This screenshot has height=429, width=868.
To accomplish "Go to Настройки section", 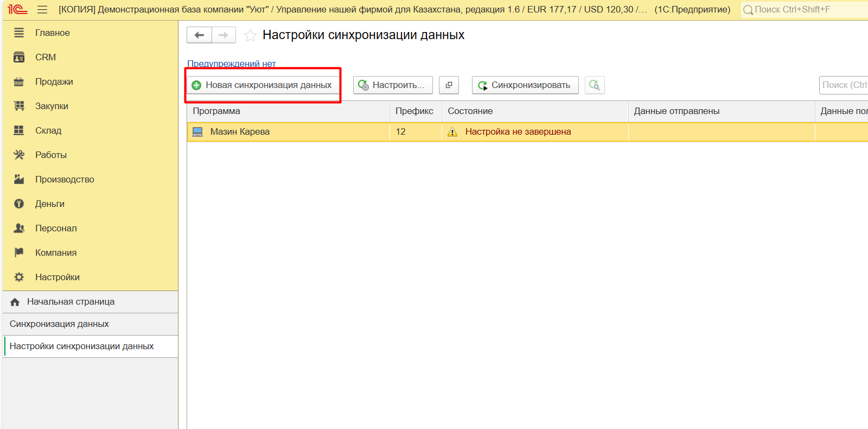I will (57, 277).
